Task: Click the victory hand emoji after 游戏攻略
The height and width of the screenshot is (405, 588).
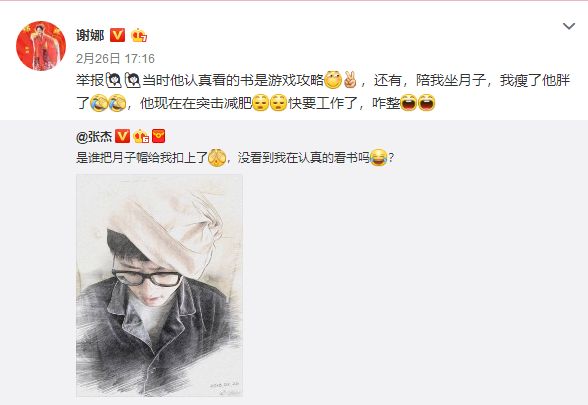Action: tap(351, 80)
